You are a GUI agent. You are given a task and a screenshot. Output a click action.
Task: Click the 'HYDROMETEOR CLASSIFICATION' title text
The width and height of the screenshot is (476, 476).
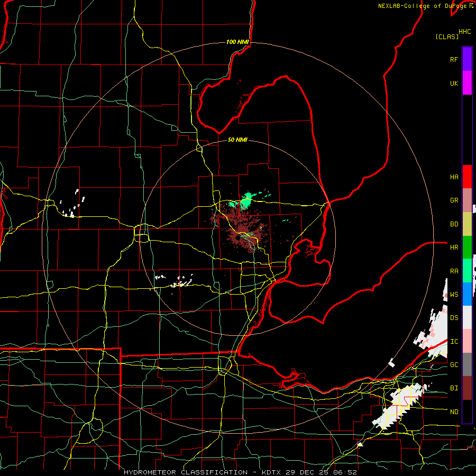coord(186,472)
